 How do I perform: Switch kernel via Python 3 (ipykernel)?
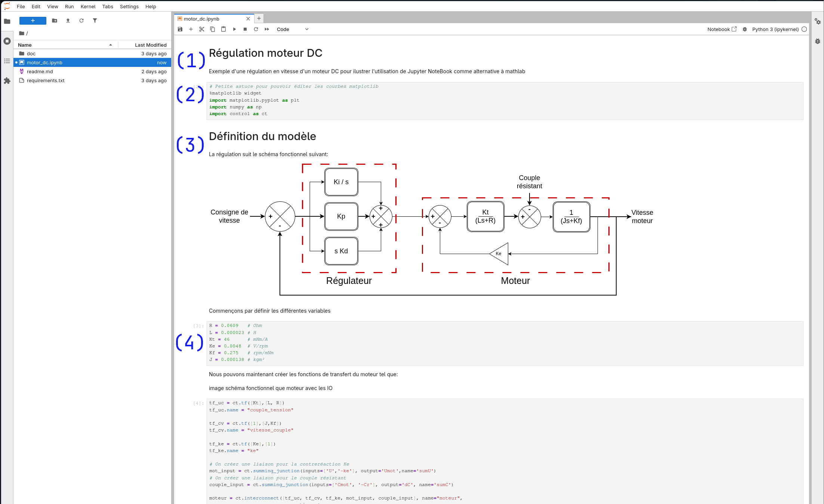[x=775, y=29]
